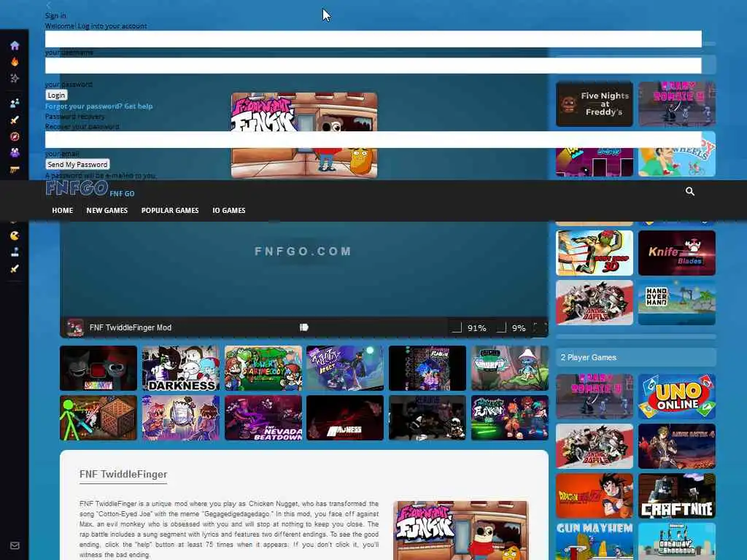Click the FNF TwiddleFinger Mod game bar icon

point(75,327)
